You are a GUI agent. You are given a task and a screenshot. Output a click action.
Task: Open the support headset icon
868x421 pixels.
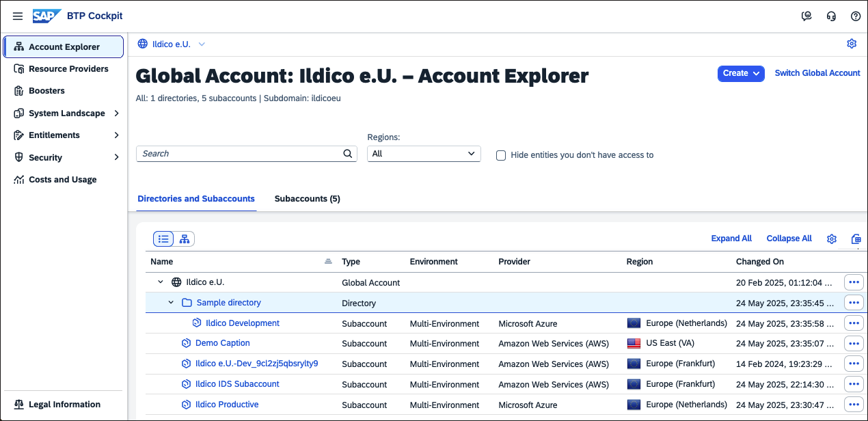[831, 16]
